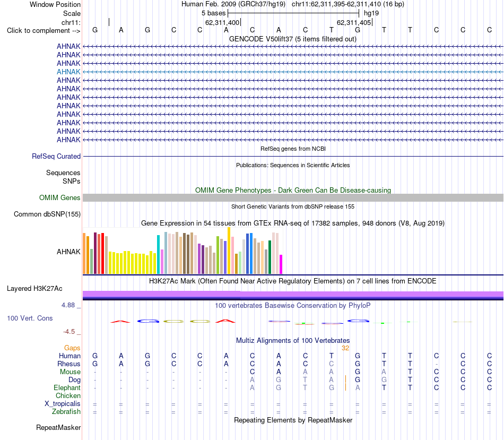Click the Chicken alignment row label
This screenshot has width=504, height=440.
(x=68, y=396)
